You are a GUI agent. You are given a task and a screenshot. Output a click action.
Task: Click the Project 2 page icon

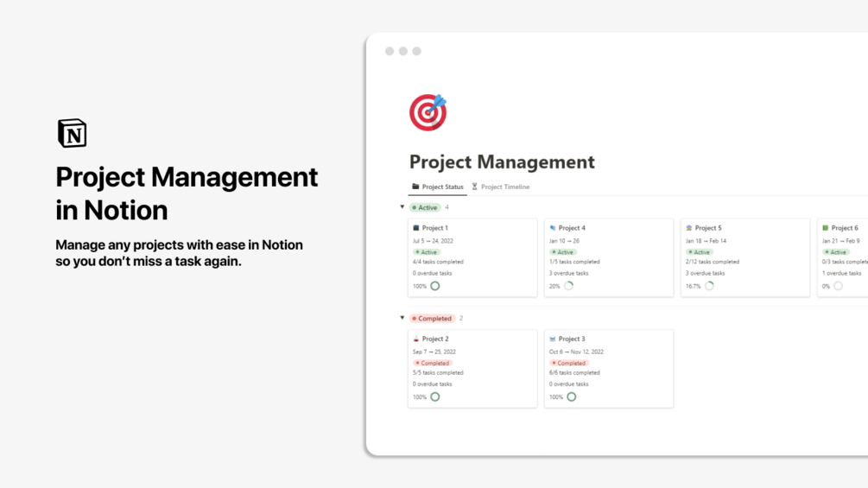(x=416, y=339)
